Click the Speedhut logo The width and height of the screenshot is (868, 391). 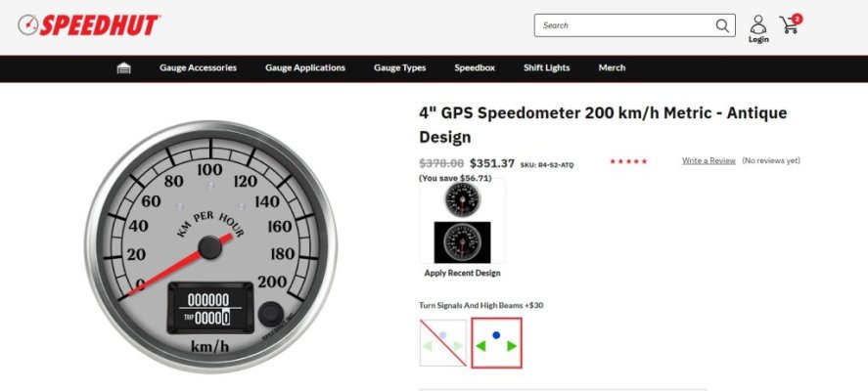tap(89, 25)
